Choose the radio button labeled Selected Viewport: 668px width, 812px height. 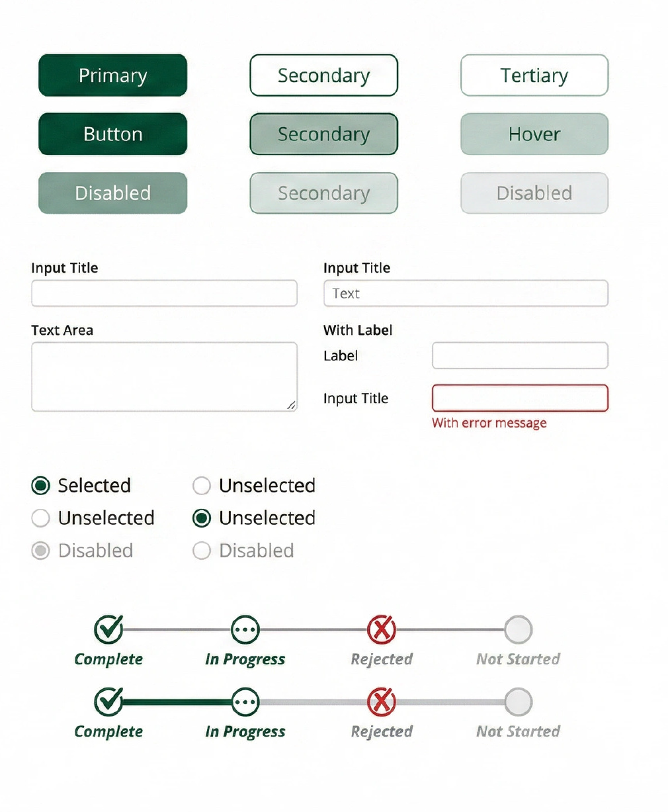(x=41, y=486)
